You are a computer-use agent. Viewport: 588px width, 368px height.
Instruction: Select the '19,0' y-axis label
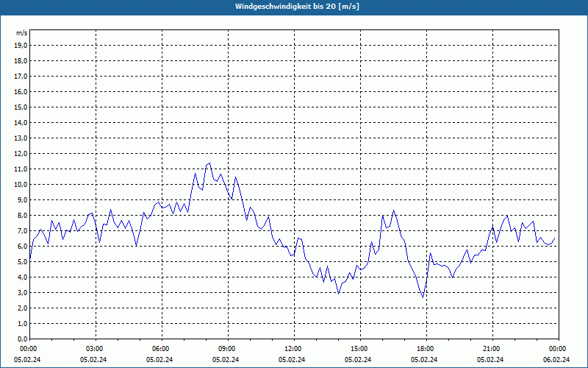(x=21, y=46)
